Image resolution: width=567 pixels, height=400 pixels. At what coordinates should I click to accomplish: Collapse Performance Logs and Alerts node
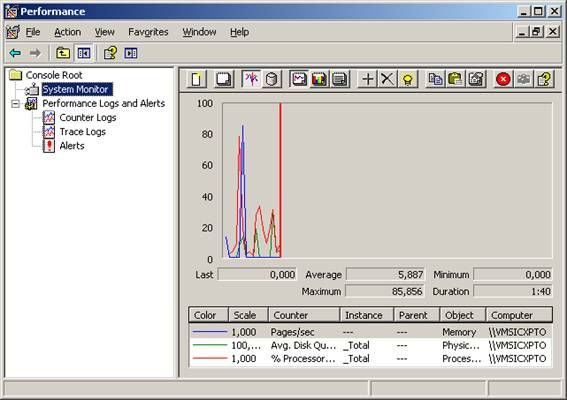(x=15, y=104)
